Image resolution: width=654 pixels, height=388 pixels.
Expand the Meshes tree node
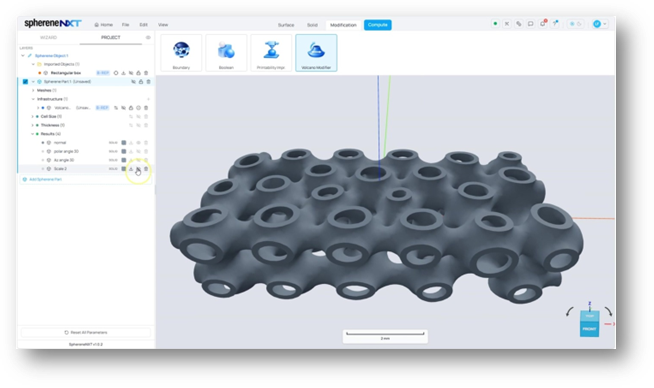tap(33, 91)
